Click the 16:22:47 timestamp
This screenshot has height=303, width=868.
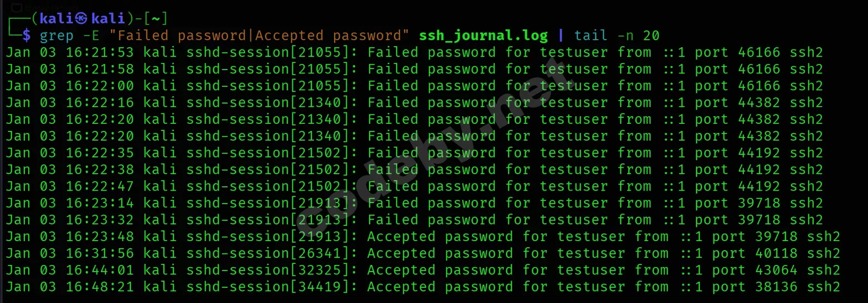(100, 186)
